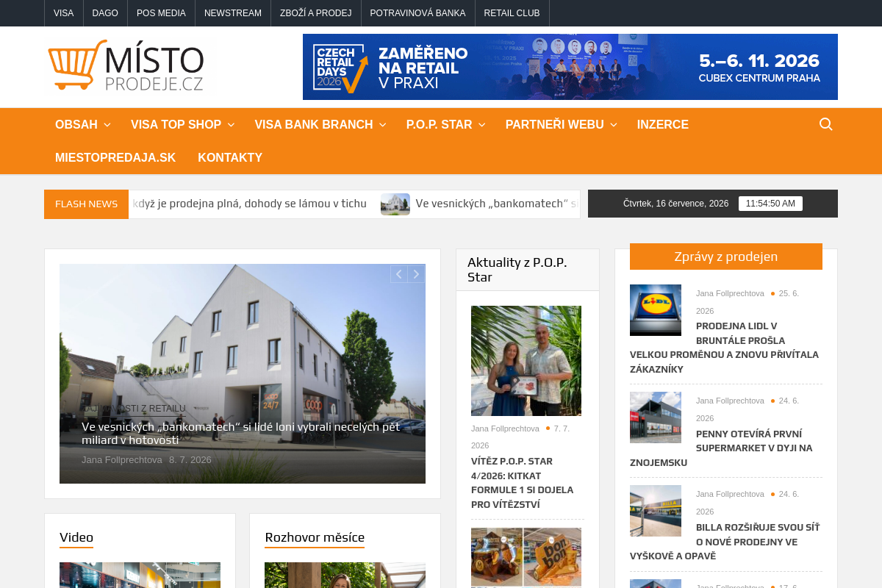Viewport: 882px width, 588px height.
Task: Open VISA in the top bar
Action: [64, 13]
